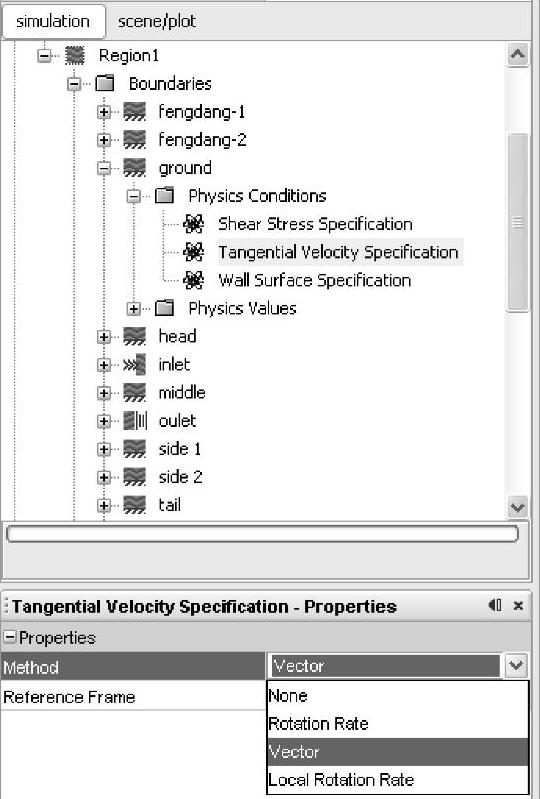Screen dimensions: 540x799
Task: Open the Method dropdown arrow
Action: click(517, 666)
